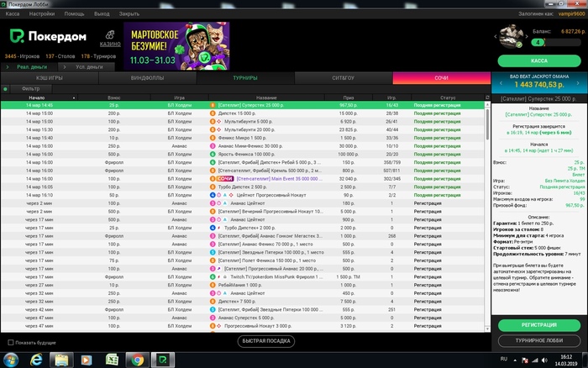Open the ТУРНИРНОЕ ЛОББИ button
The height and width of the screenshot is (368, 588).
coord(539,340)
